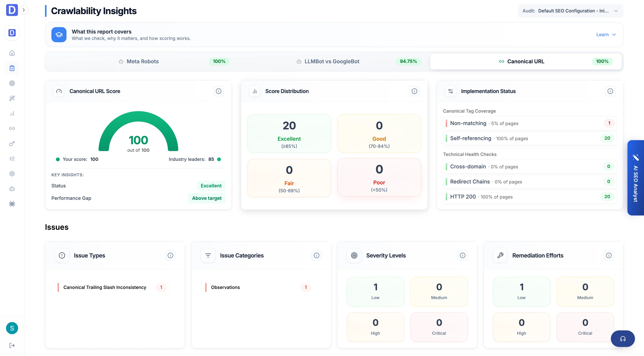Screen dimensions: 644x356
Task: Select the Redirect Chains row
Action: (530, 182)
